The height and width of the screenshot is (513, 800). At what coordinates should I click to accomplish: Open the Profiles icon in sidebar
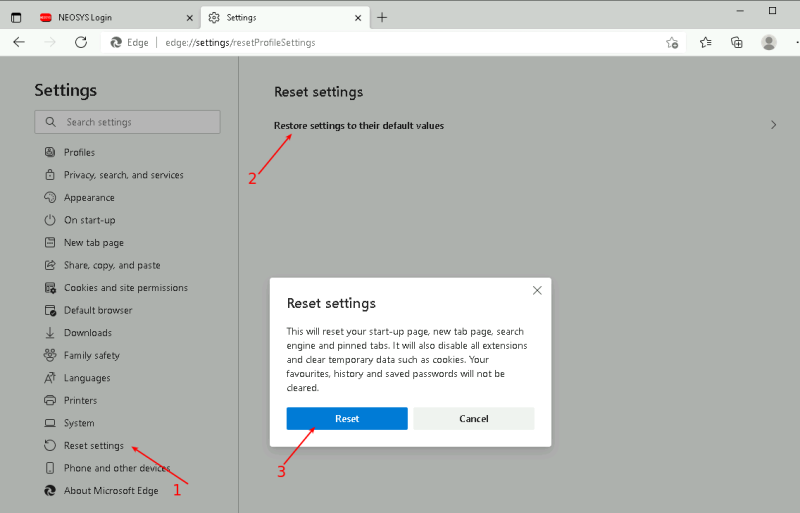(x=50, y=152)
